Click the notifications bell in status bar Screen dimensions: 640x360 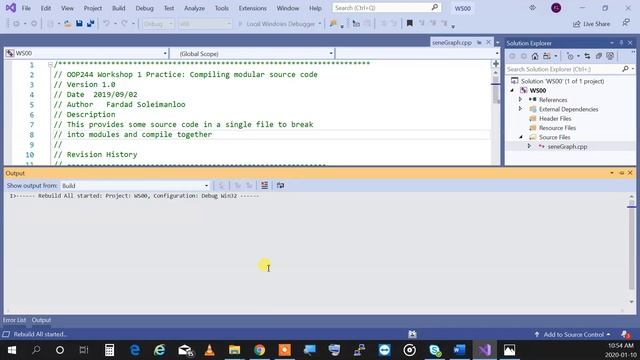point(626,335)
